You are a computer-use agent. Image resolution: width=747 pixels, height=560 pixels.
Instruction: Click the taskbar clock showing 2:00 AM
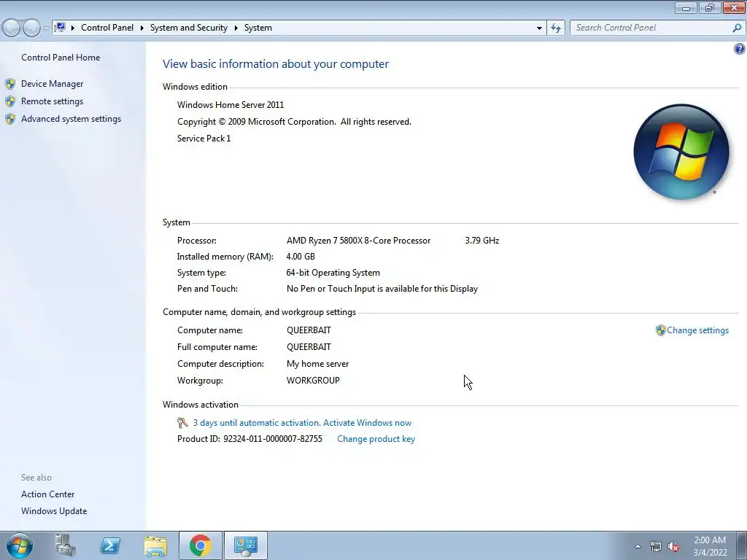coord(710,546)
